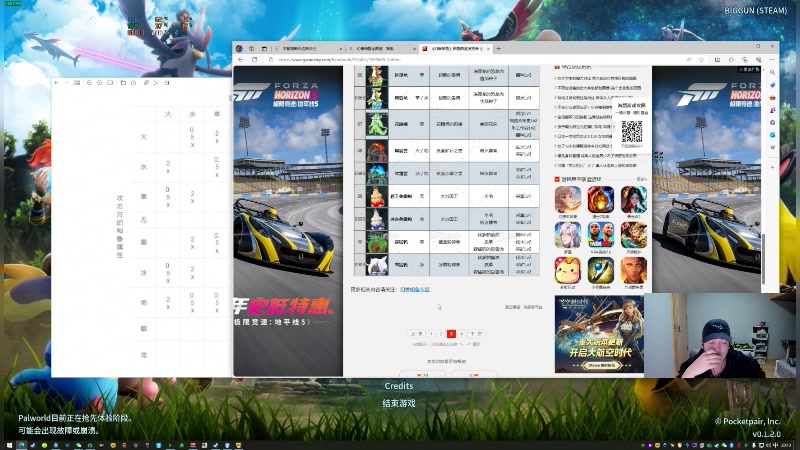Click the green plant Pal thumbnail in table
The image size is (800, 450).
[377, 124]
